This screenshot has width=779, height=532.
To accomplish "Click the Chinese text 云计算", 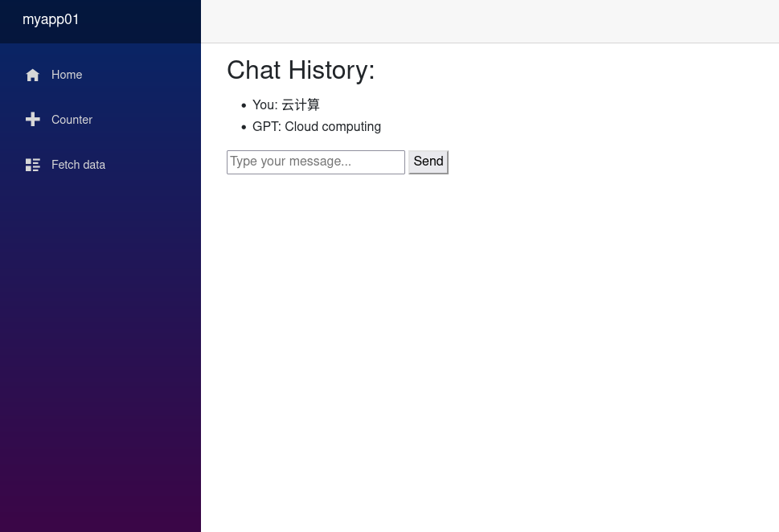I will pyautogui.click(x=301, y=105).
